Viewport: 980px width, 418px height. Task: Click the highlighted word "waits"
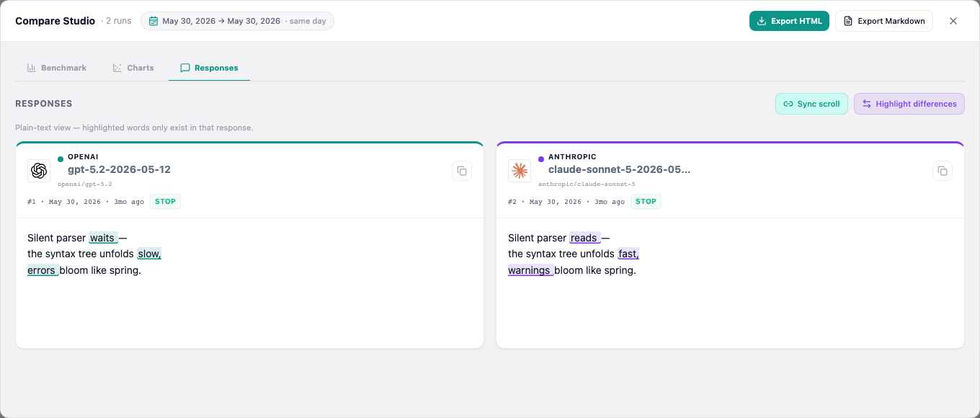click(x=103, y=238)
